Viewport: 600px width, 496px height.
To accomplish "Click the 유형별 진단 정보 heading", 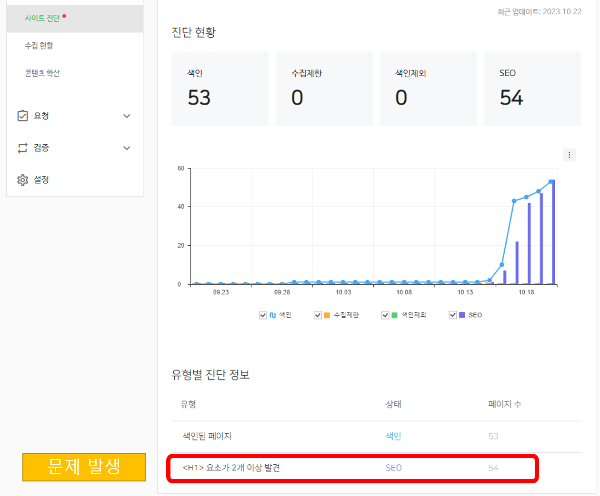I will [210, 374].
